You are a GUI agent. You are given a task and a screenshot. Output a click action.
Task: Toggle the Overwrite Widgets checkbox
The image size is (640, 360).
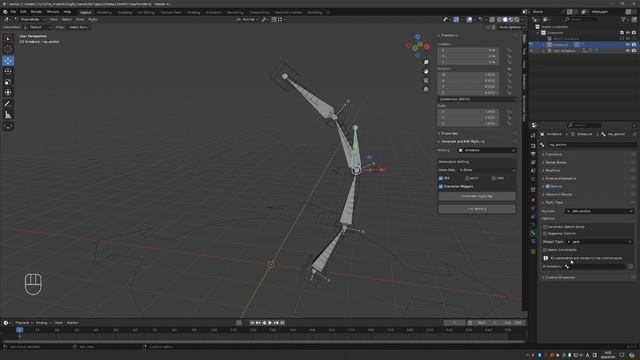coord(441,187)
